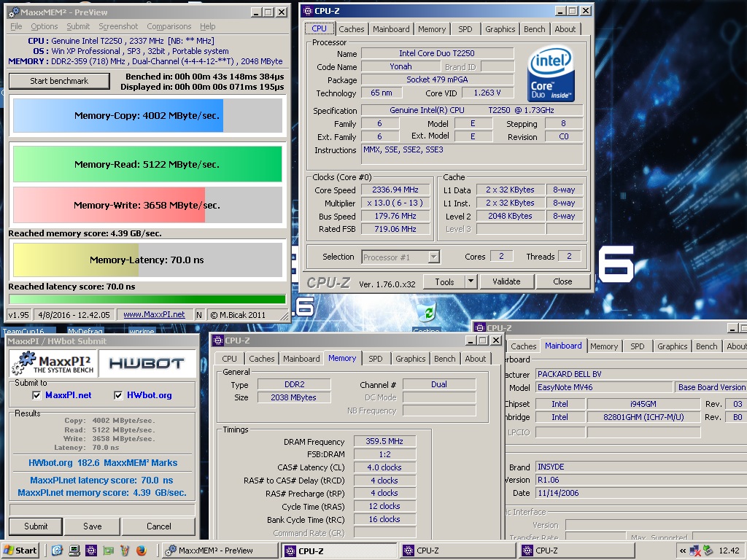Click Save in HWbot Submit dialog

click(x=93, y=526)
